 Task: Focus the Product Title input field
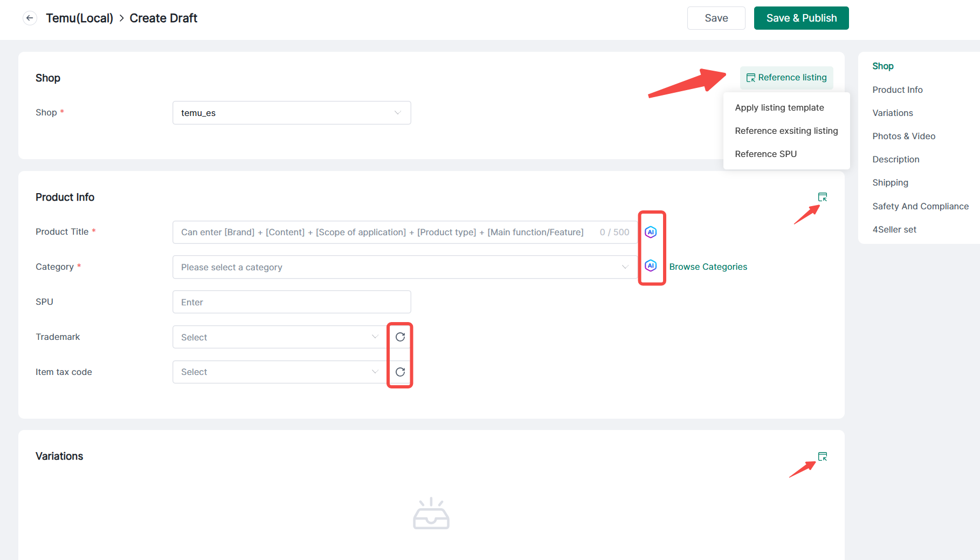[383, 232]
